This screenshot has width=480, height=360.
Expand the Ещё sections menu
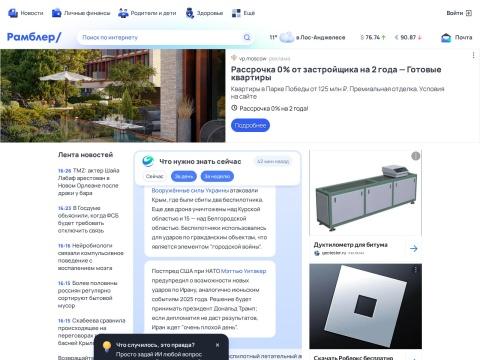243,13
